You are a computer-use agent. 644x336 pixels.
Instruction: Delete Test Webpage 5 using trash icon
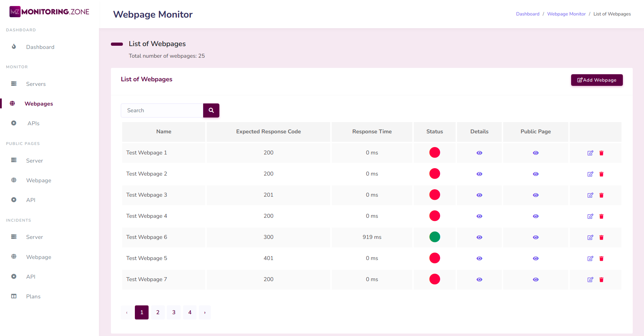pos(601,259)
